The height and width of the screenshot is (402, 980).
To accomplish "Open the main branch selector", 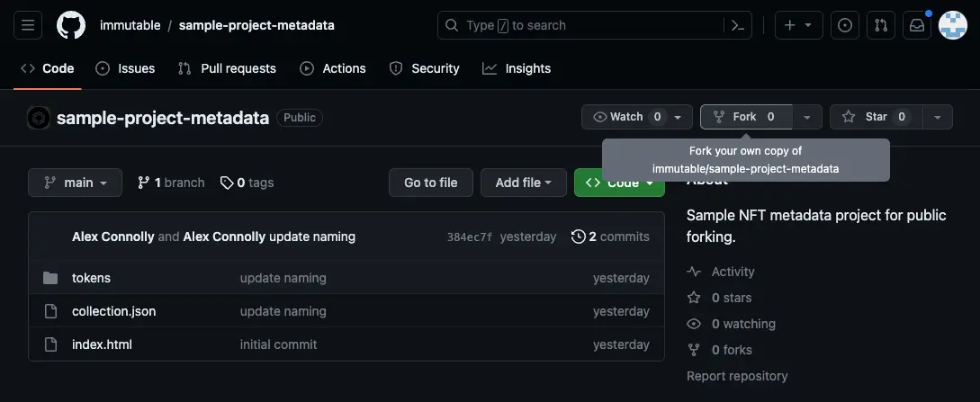I will tap(75, 183).
